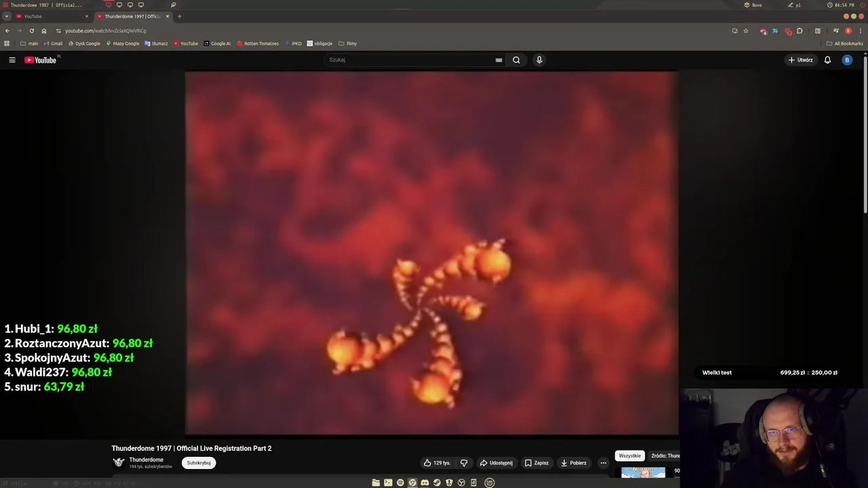868x488 pixels.
Task: Open the install app icon in the address bar
Action: point(734,30)
